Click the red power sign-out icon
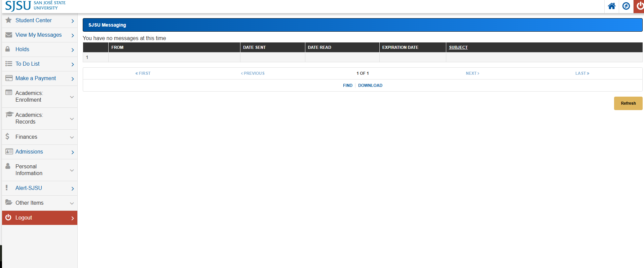 point(640,6)
